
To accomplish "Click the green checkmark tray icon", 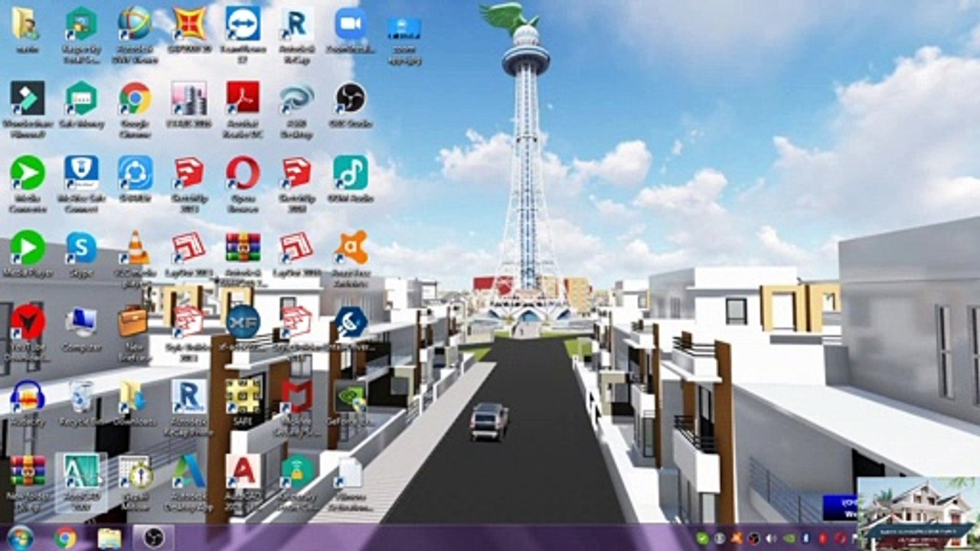I will tap(703, 538).
